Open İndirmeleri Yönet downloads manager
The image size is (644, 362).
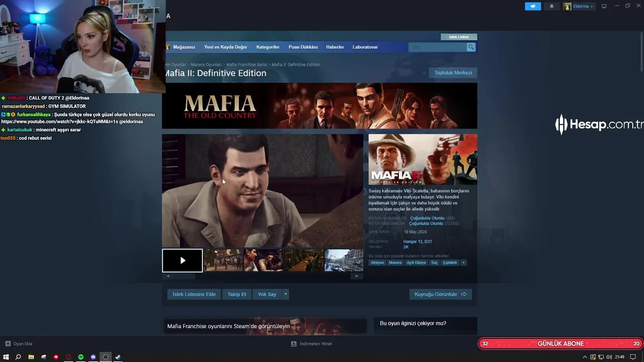point(311,344)
